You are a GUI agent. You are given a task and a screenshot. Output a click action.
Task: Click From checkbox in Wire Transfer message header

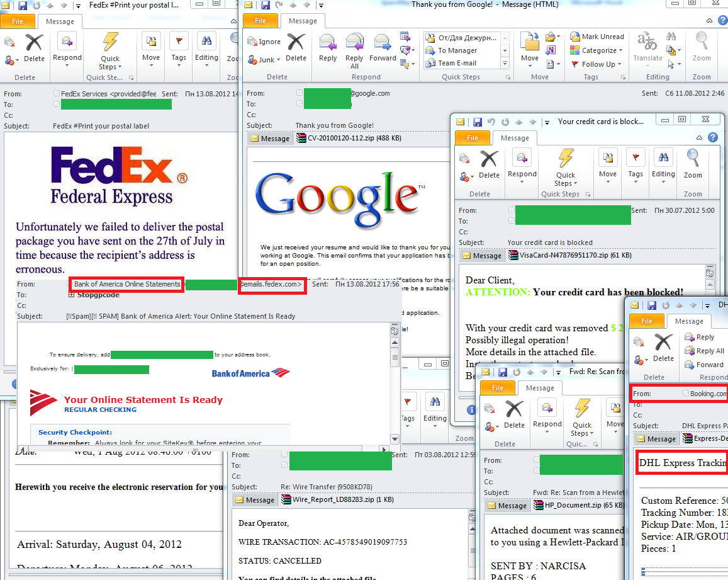click(284, 455)
